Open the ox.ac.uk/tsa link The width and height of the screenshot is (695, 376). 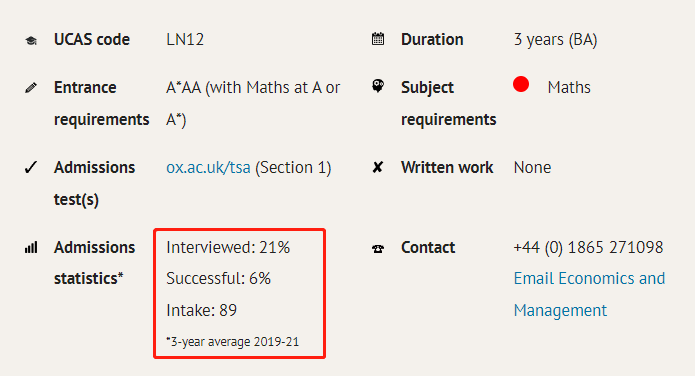pos(208,168)
